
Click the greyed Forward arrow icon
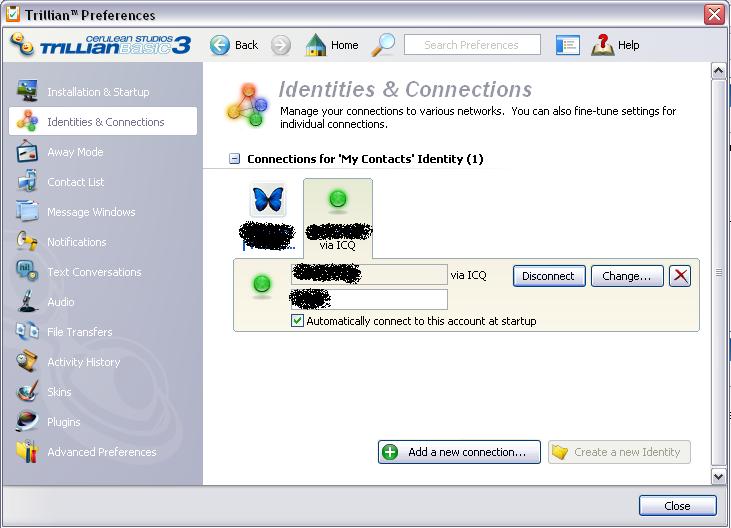coord(281,45)
